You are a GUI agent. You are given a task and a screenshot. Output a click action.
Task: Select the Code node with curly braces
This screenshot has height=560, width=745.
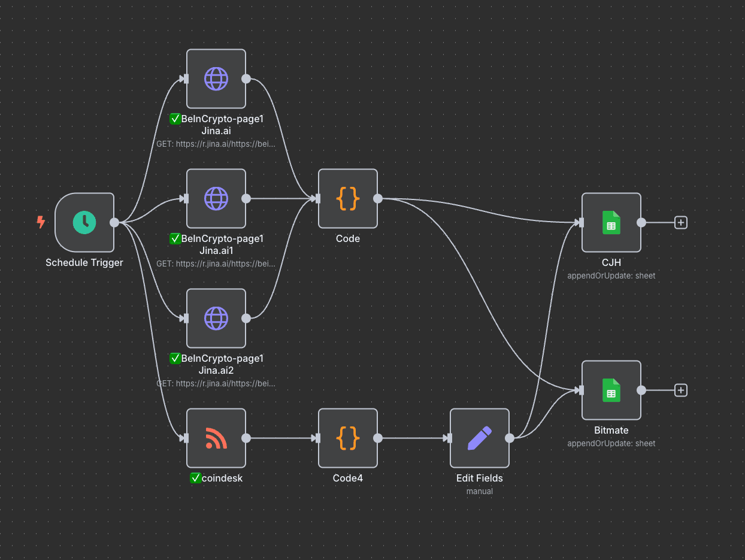point(348,198)
